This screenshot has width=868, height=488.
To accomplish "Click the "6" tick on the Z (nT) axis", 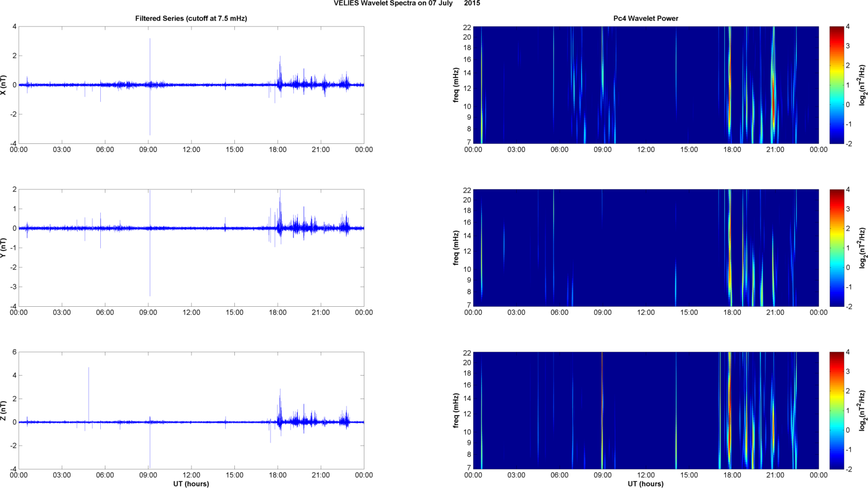I will [x=14, y=352].
